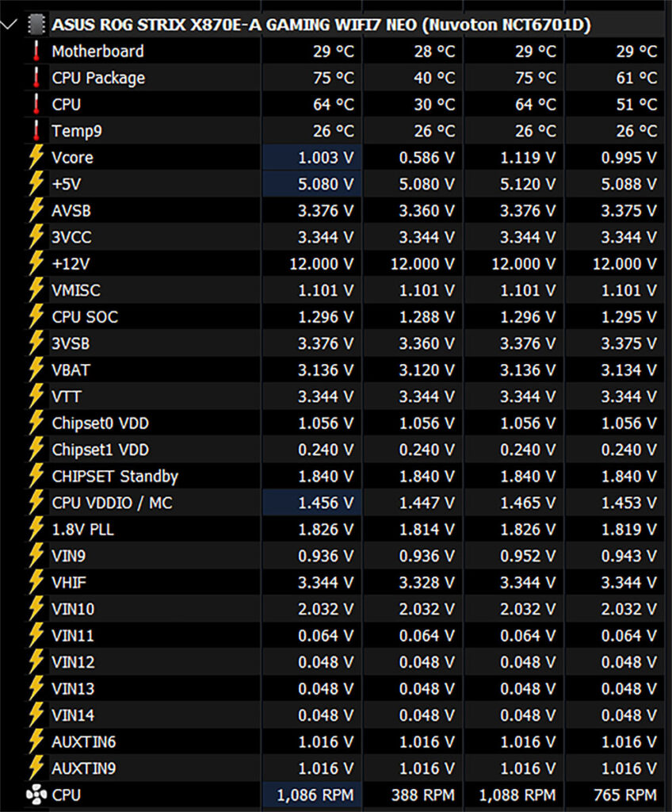Select the CPU Package temperature row label
Image resolution: width=672 pixels, height=812 pixels.
pos(98,78)
